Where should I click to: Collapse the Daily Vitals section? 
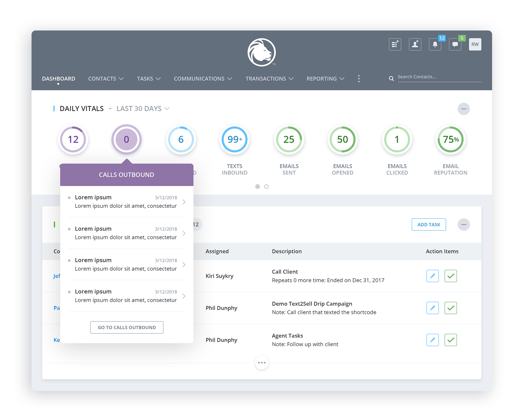coord(464,109)
